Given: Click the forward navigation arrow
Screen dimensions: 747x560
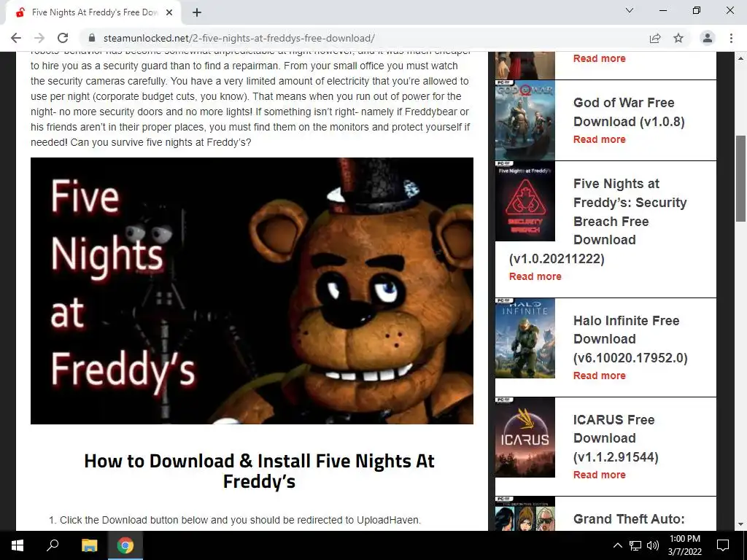Looking at the screenshot, I should point(39,38).
